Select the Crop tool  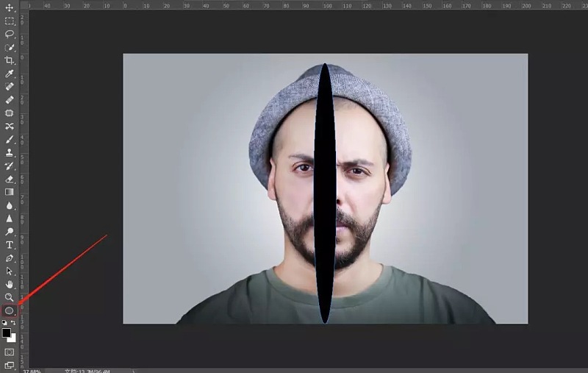click(x=9, y=60)
